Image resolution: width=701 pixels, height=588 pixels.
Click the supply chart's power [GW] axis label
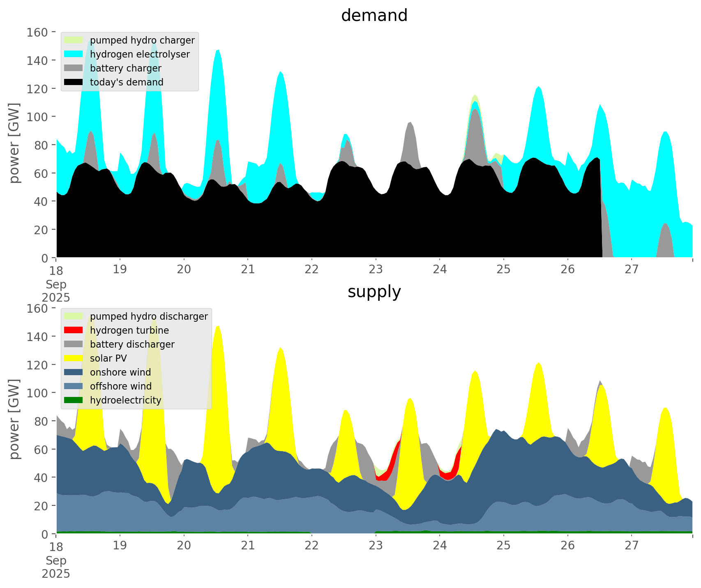click(14, 419)
